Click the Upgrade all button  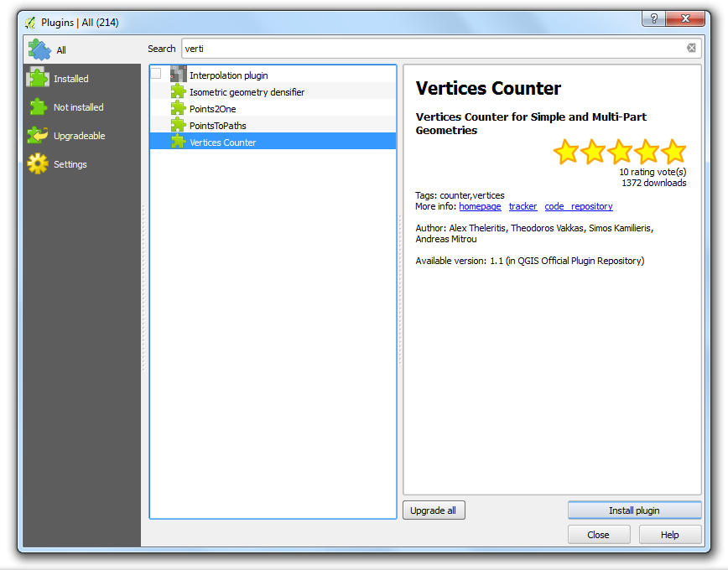[x=434, y=510]
